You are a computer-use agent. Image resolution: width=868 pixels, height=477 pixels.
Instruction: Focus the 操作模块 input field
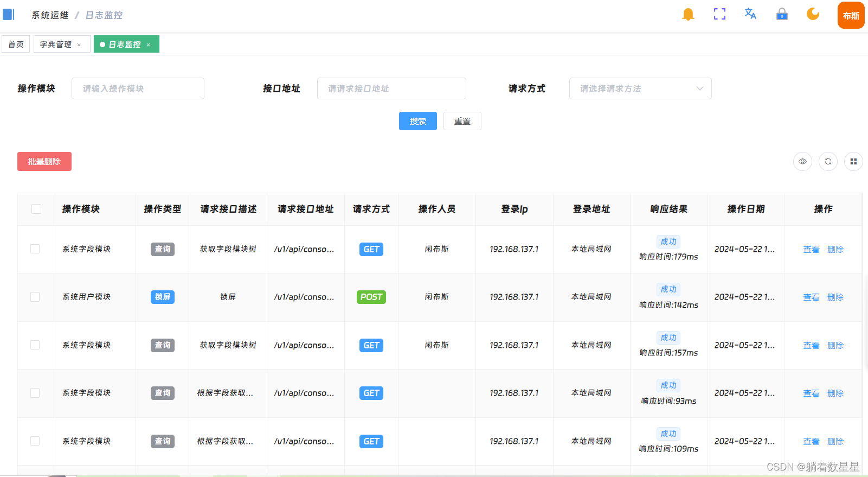click(138, 88)
